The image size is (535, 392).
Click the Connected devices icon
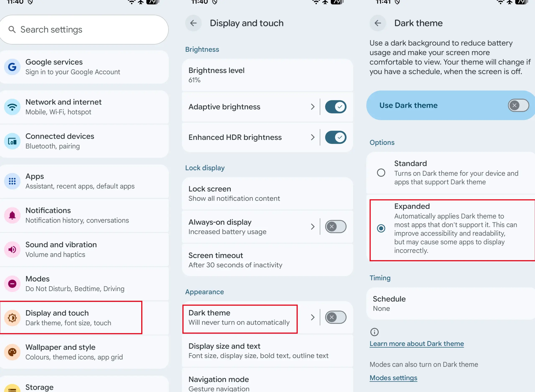tap(12, 141)
